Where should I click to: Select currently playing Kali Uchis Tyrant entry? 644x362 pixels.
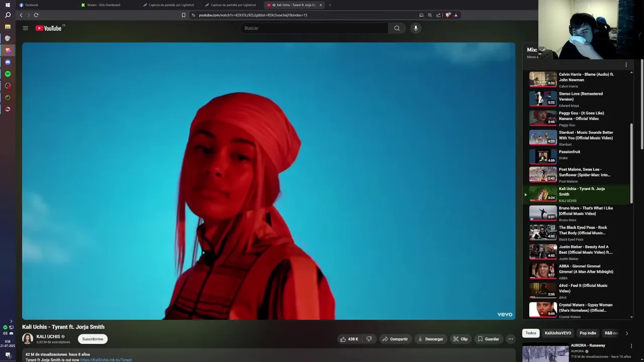tap(576, 194)
